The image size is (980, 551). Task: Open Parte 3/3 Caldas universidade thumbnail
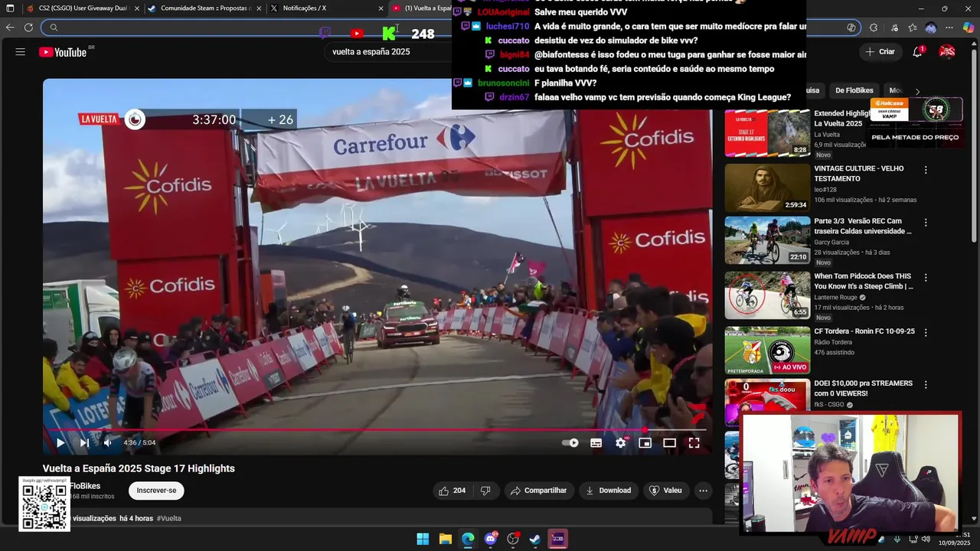tap(767, 240)
